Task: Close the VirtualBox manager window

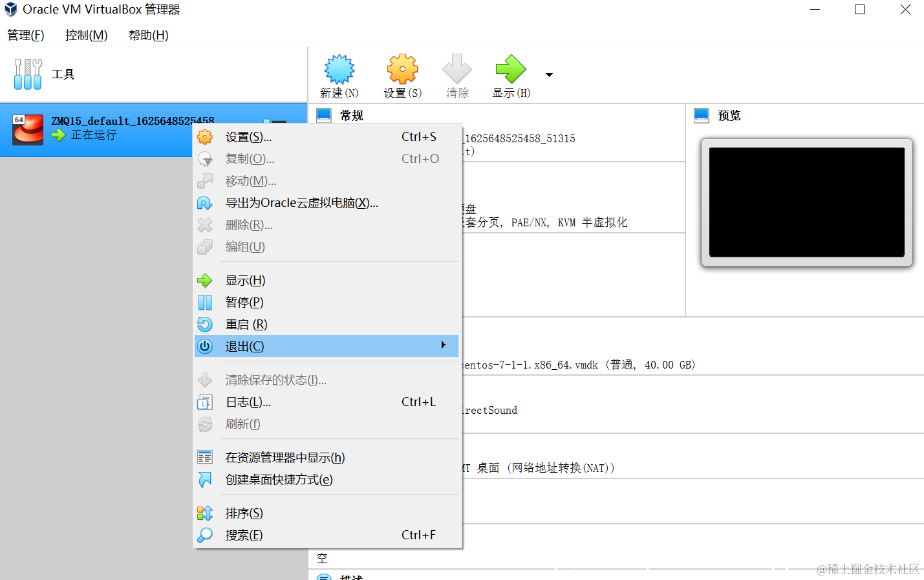Action: (905, 10)
